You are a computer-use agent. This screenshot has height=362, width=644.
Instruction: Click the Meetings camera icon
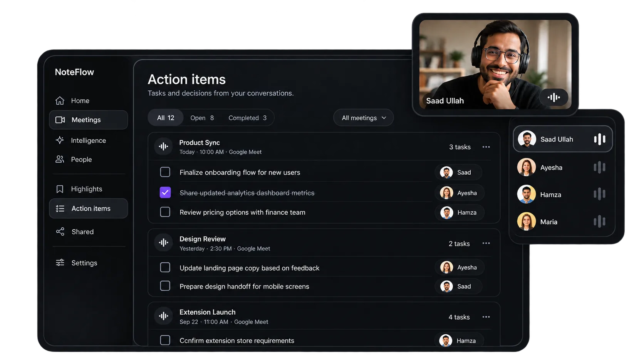(60, 120)
